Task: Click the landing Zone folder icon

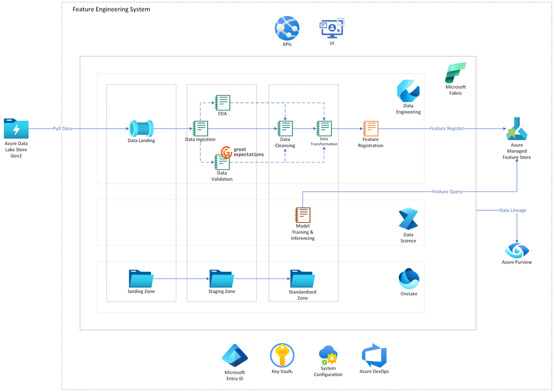Action: (141, 279)
